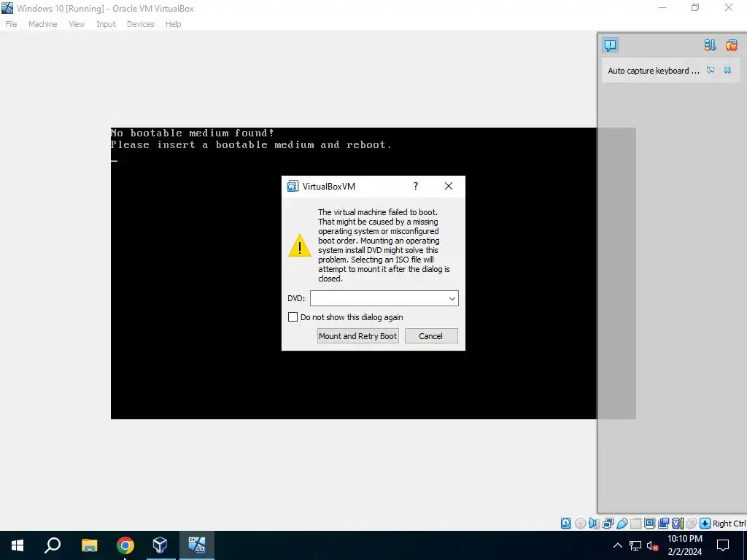This screenshot has width=747, height=560.
Task: Click the Auto capture keyboard notification text
Action: coord(653,71)
